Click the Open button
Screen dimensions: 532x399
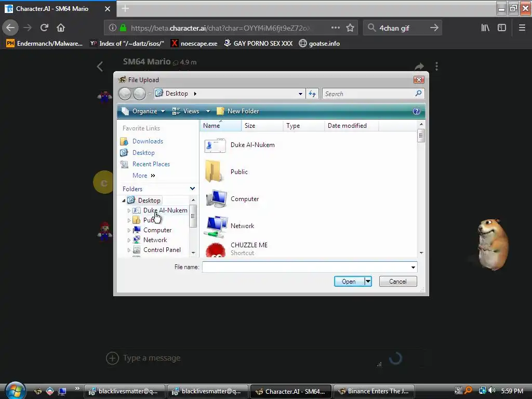tap(349, 282)
